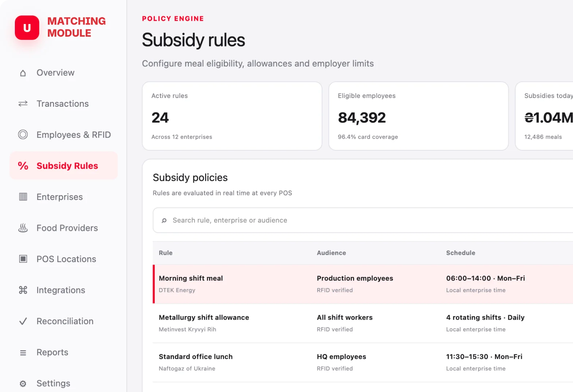The width and height of the screenshot is (573, 392).
Task: Click the Enterprises building icon
Action: click(x=23, y=197)
